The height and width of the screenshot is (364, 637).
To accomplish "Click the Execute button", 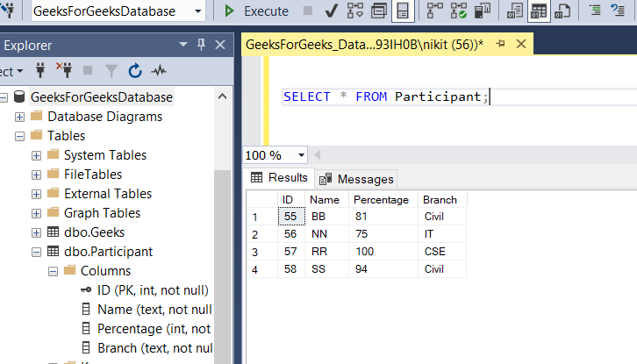I will coord(256,11).
